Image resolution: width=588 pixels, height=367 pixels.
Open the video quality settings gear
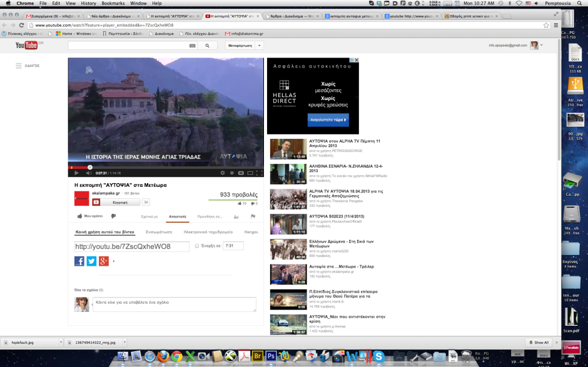[223, 173]
